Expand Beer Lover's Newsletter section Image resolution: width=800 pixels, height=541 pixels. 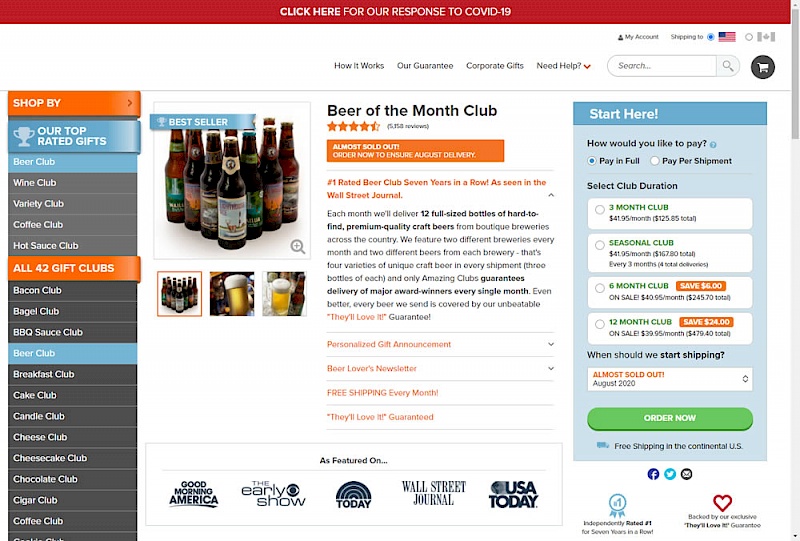coord(440,368)
